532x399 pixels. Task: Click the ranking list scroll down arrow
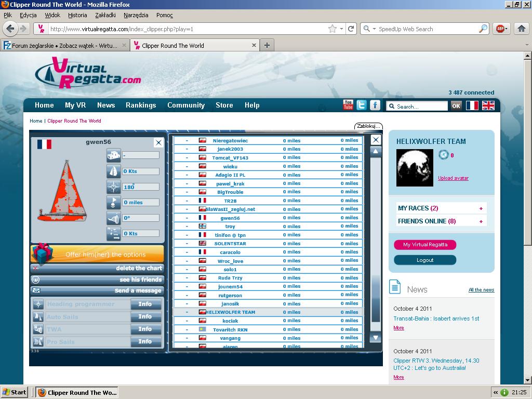[x=375, y=337]
